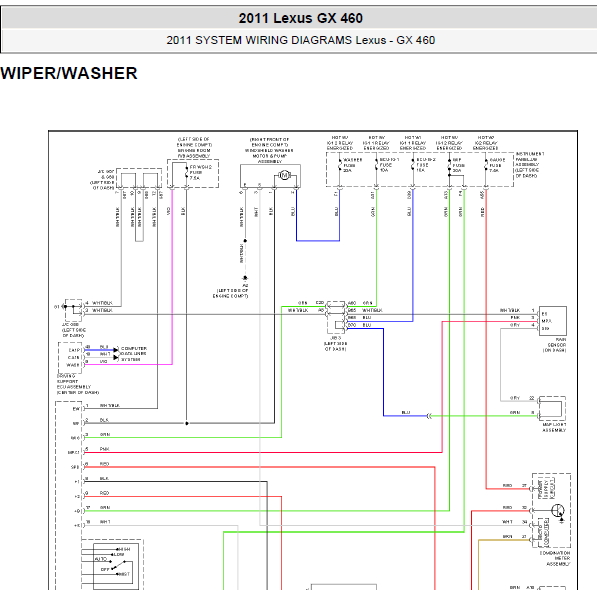This screenshot has width=597, height=590.
Task: Click the LOW position in wiper switch
Action: (x=119, y=554)
